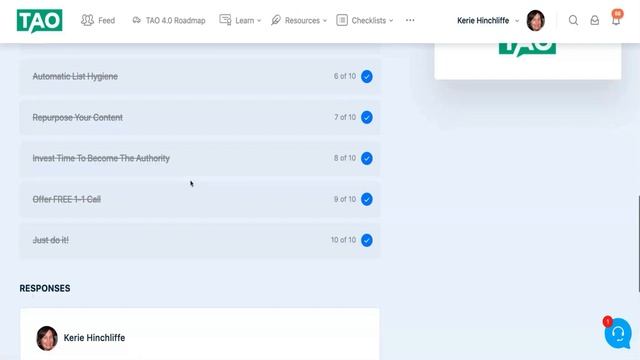Open Invest Time To Become The Authority

(x=200, y=158)
